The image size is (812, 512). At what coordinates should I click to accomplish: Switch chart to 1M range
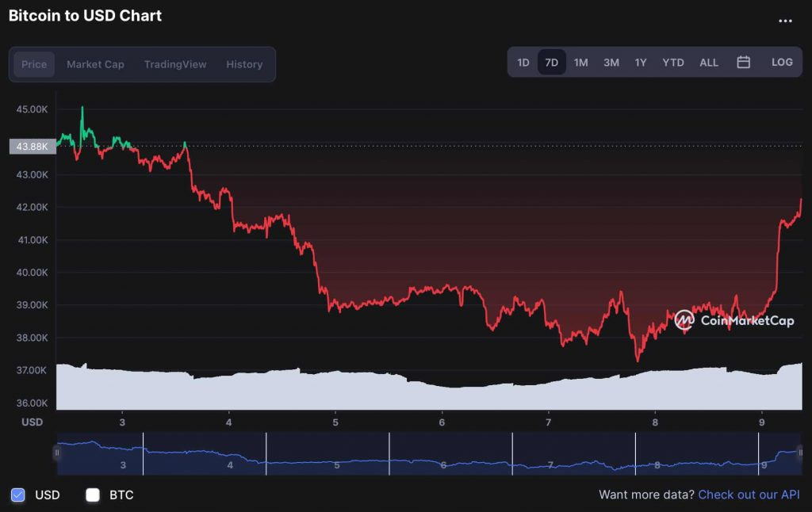[x=581, y=62]
